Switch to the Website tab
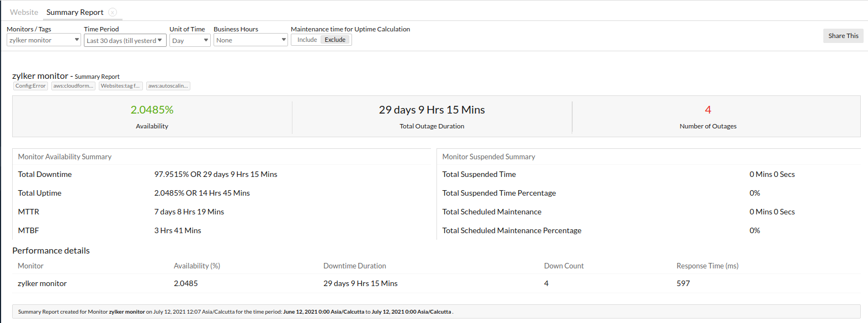The width and height of the screenshot is (868, 323). coord(24,12)
